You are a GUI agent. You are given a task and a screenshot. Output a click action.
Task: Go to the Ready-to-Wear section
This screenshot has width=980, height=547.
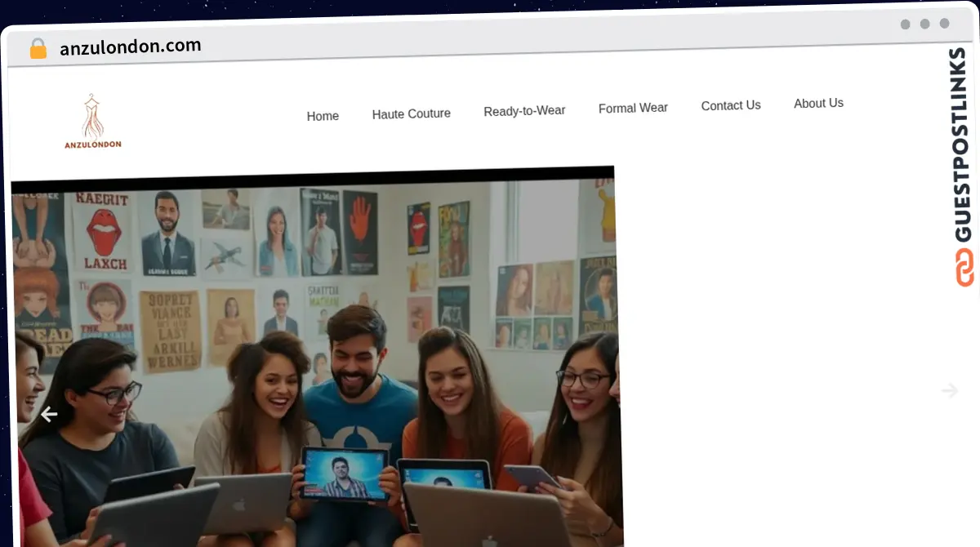coord(524,110)
